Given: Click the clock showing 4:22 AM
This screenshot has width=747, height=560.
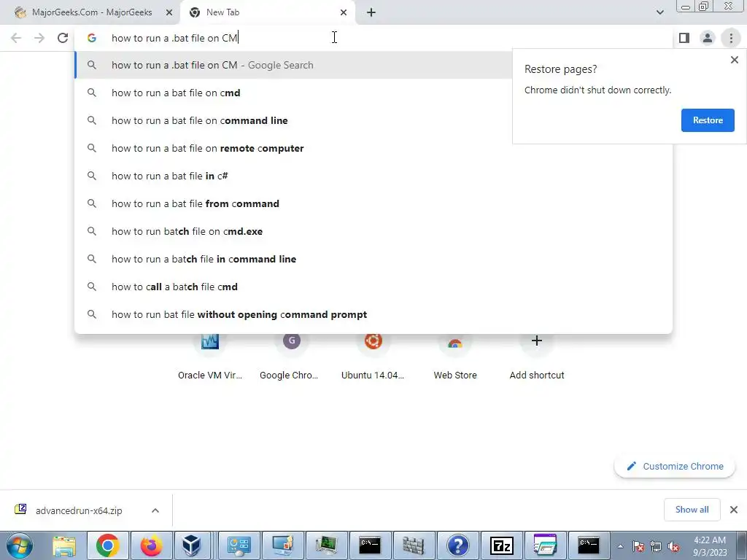Looking at the screenshot, I should [x=710, y=546].
